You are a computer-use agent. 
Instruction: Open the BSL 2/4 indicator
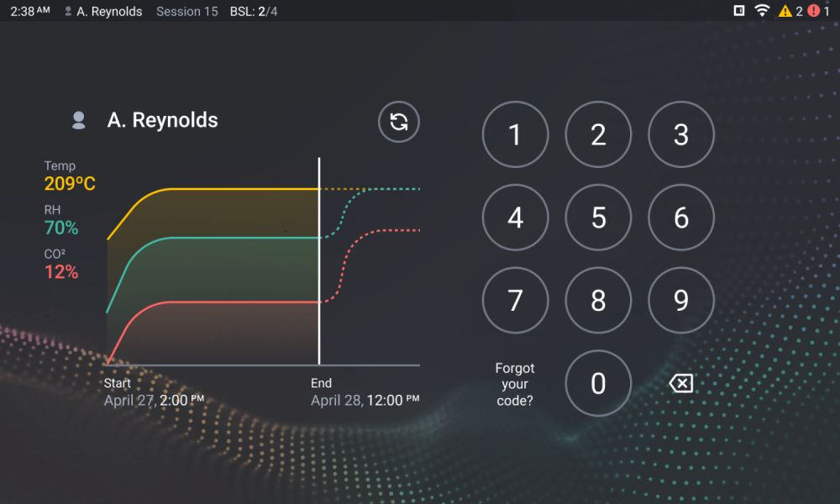click(x=254, y=12)
